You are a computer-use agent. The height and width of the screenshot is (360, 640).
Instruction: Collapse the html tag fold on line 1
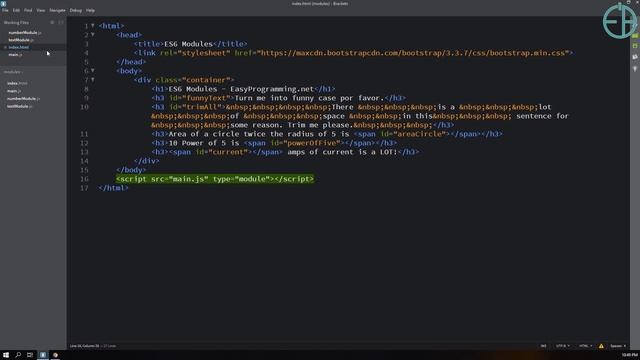point(93,26)
